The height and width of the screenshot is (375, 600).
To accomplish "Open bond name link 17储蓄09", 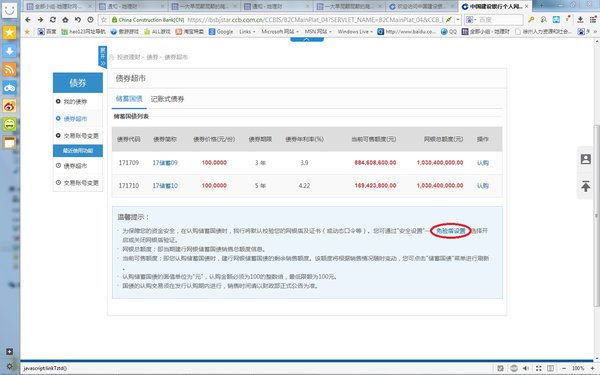I will pos(165,163).
